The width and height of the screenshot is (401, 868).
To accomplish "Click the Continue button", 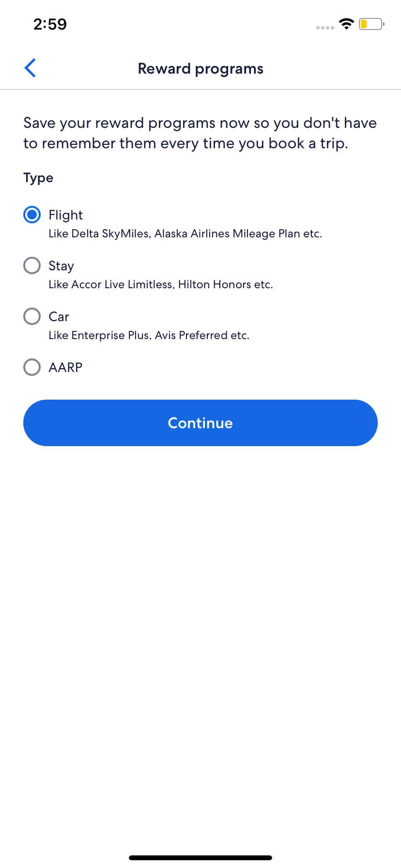I will click(200, 423).
